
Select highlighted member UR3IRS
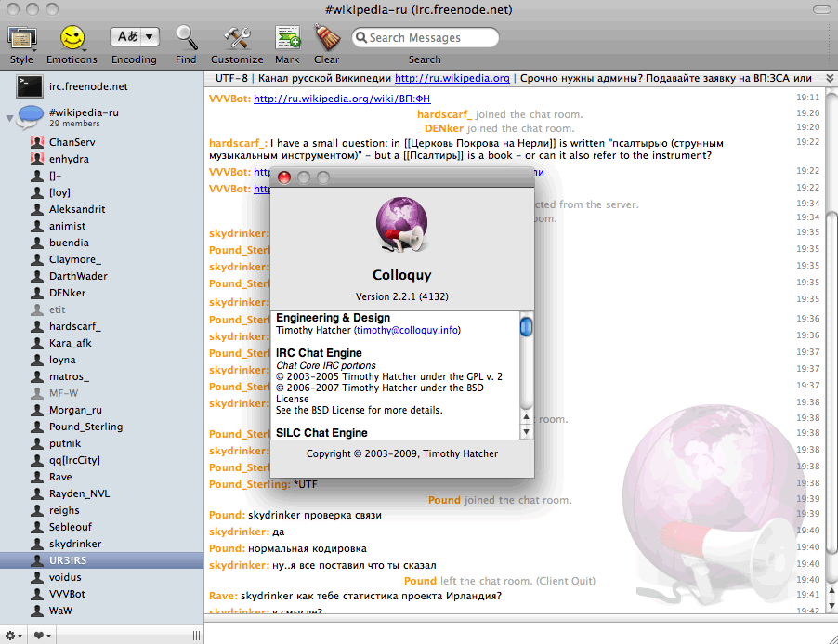pyautogui.click(x=101, y=560)
